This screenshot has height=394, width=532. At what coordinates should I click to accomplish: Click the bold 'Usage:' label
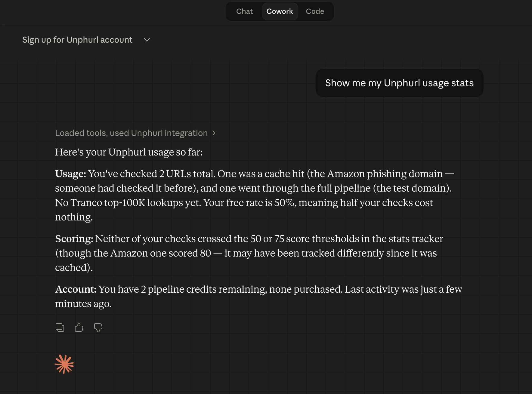pyautogui.click(x=71, y=174)
